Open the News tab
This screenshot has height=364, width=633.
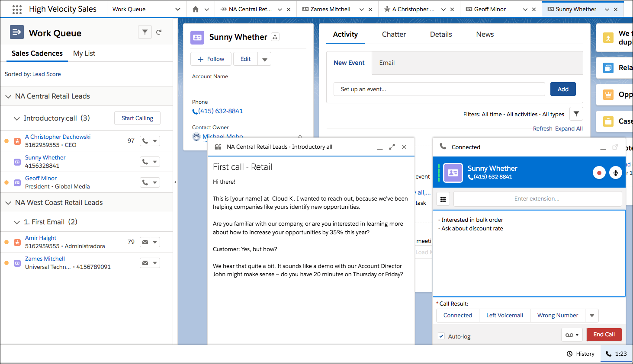[485, 34]
